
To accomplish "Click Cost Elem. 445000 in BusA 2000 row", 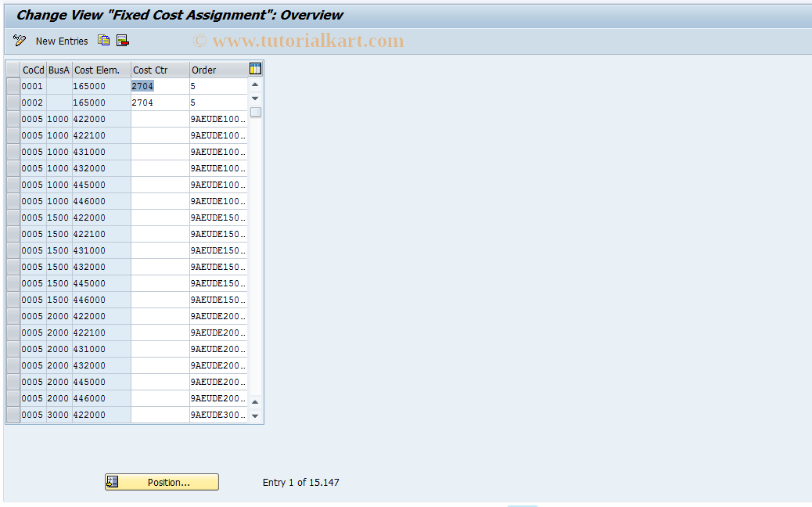I will coord(102,382).
